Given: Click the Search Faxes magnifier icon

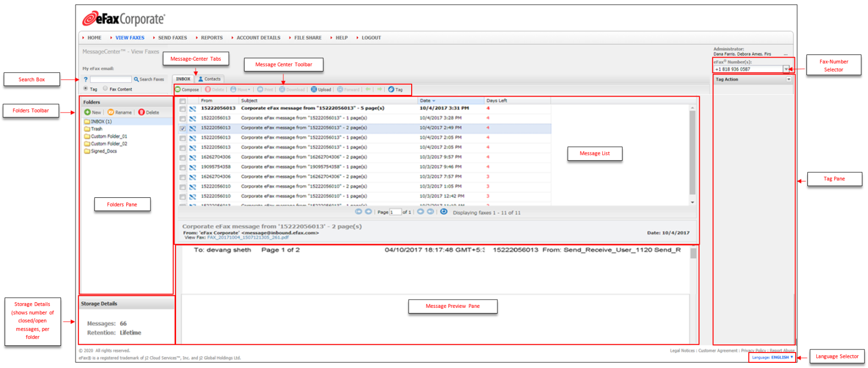Looking at the screenshot, I should point(136,79).
